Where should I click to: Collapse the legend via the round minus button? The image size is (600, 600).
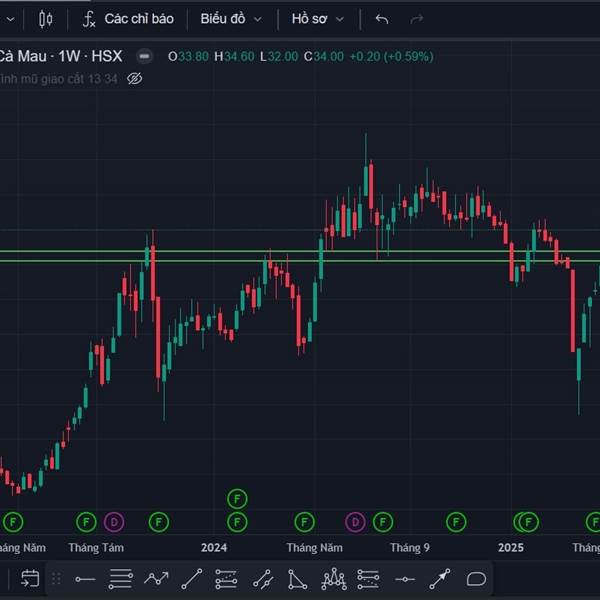click(x=144, y=56)
